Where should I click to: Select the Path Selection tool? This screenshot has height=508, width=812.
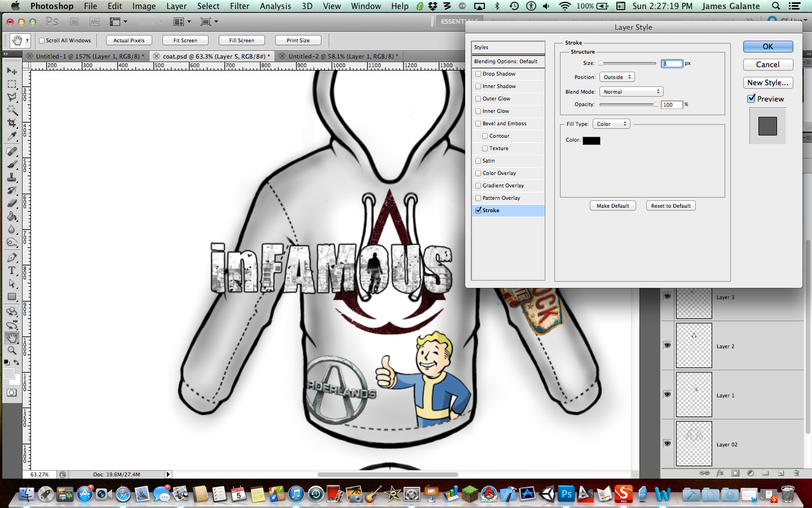click(x=12, y=283)
